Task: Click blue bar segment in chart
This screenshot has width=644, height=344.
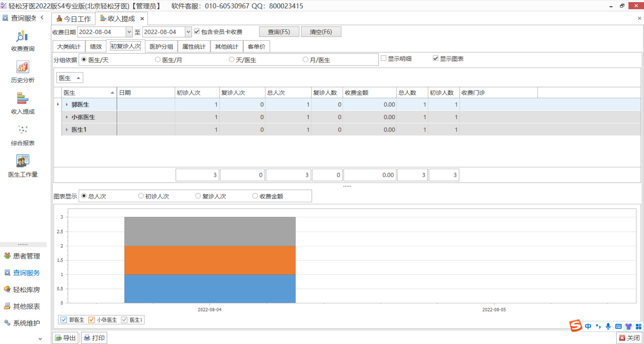Action: [x=210, y=289]
